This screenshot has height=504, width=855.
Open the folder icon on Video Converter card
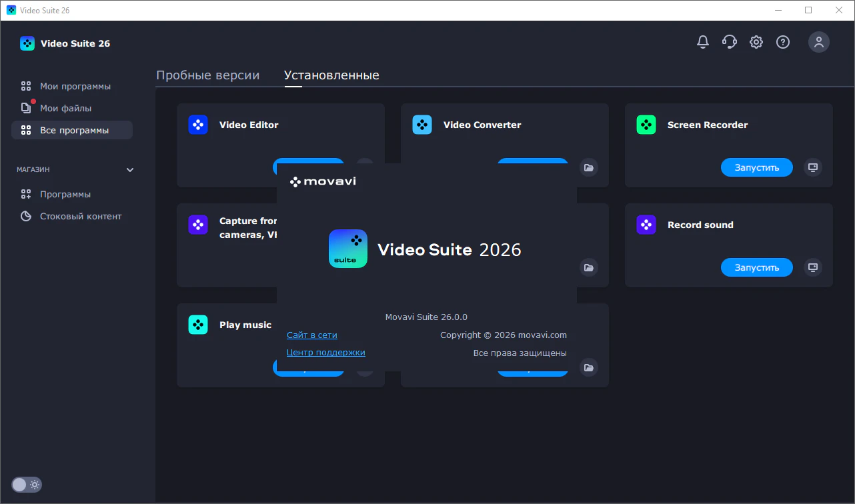589,167
